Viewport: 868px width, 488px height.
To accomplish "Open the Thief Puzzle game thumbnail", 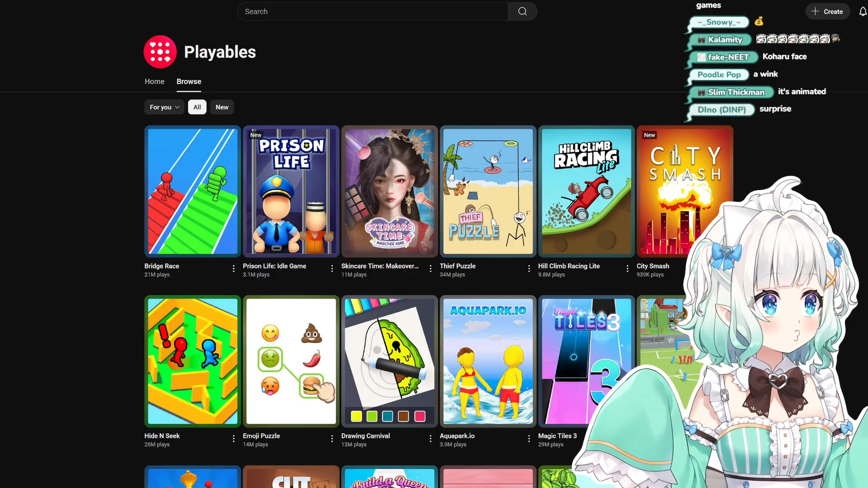I will tap(488, 192).
